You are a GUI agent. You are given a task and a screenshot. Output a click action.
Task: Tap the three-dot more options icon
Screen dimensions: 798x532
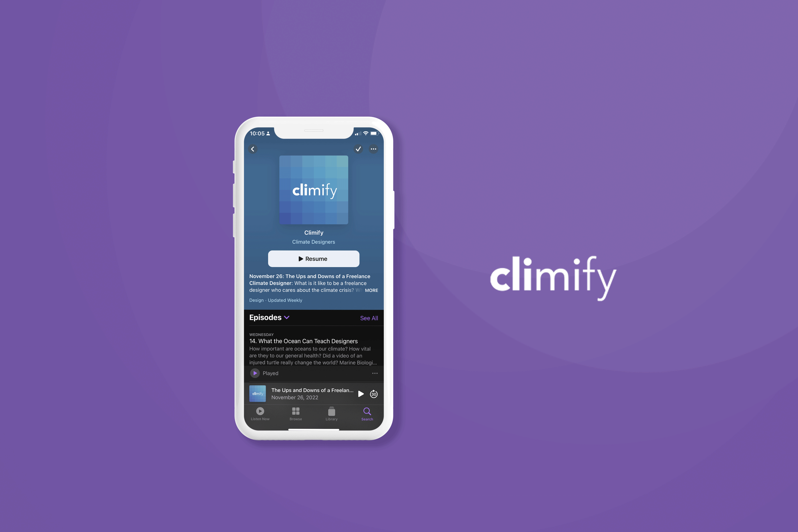pyautogui.click(x=374, y=149)
